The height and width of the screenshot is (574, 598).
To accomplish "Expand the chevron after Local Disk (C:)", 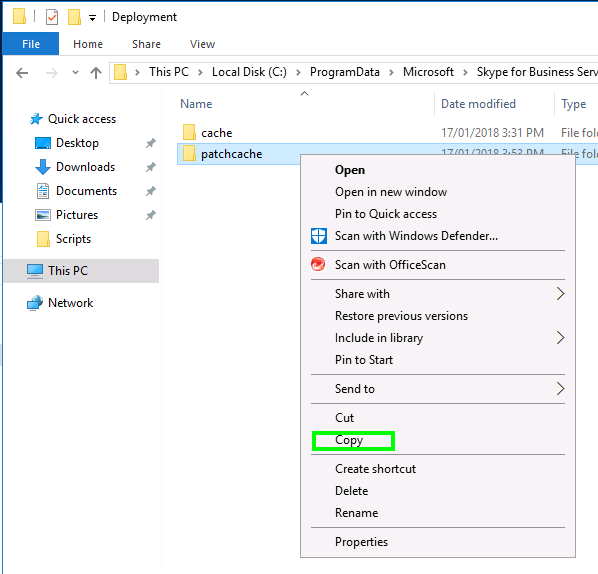I will coord(298,72).
